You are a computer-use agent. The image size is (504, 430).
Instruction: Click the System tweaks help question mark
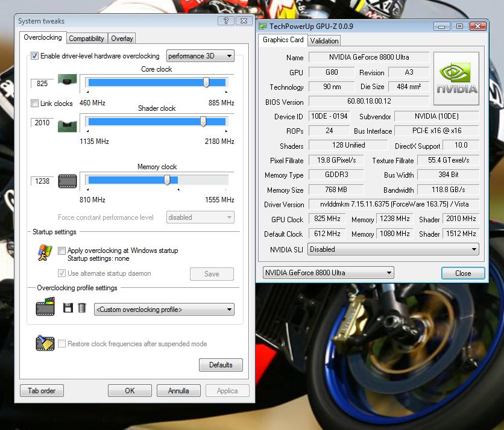point(226,21)
